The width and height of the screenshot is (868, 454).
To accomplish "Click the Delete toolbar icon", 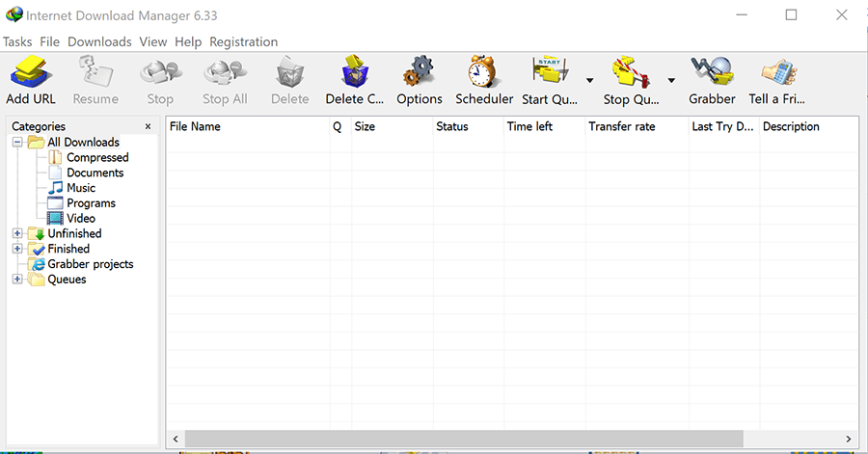I will pyautogui.click(x=289, y=72).
